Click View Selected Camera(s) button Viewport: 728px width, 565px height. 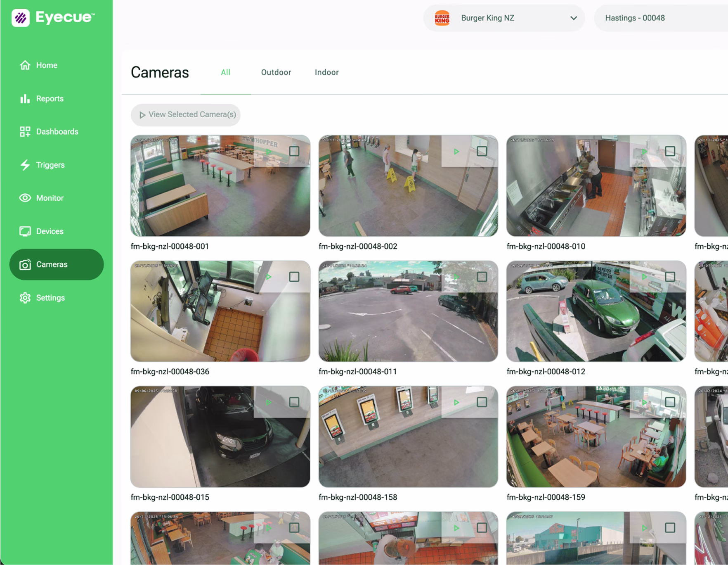click(186, 115)
